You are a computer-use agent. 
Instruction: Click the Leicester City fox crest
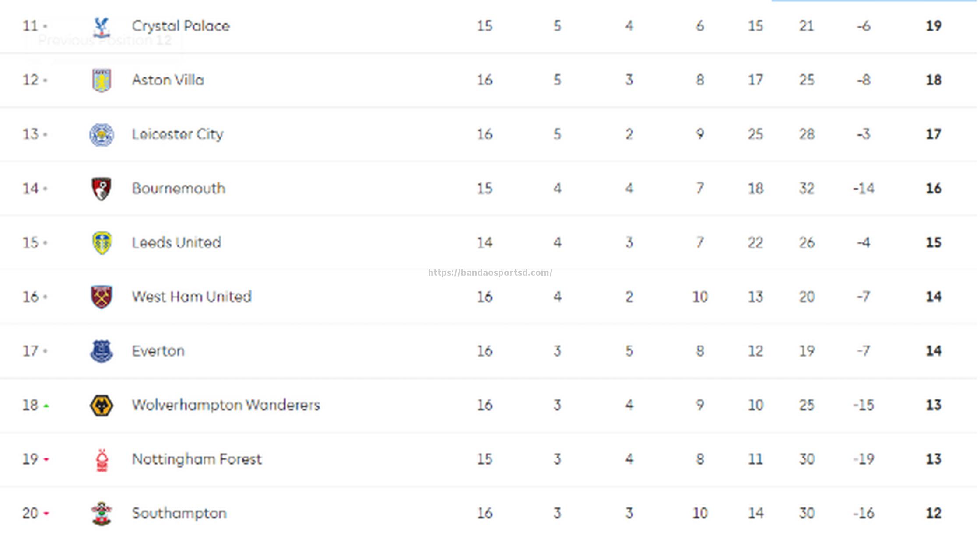point(102,134)
